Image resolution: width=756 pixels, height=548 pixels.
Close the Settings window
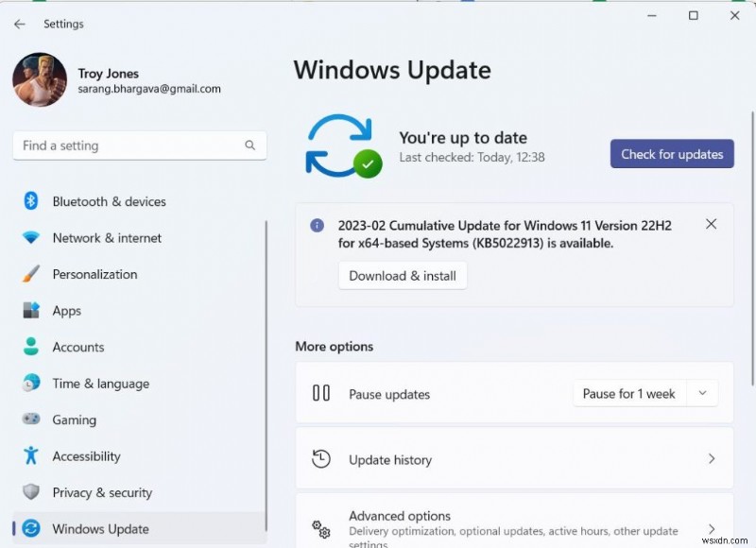point(735,16)
